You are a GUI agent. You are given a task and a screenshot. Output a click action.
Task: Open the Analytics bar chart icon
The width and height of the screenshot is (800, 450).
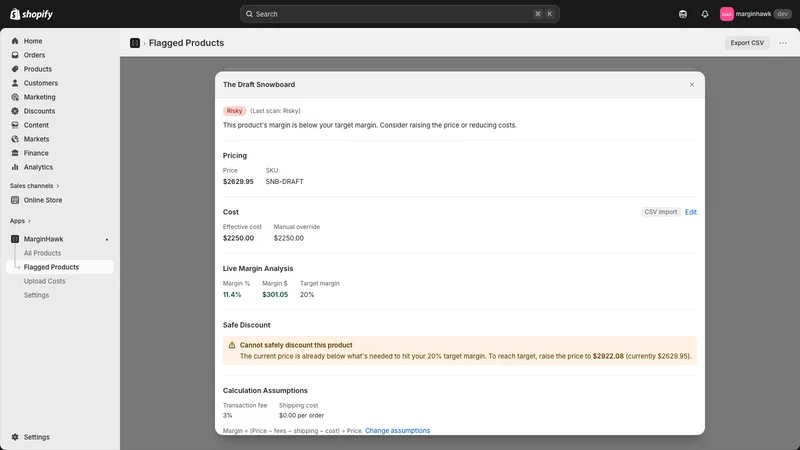click(x=15, y=167)
